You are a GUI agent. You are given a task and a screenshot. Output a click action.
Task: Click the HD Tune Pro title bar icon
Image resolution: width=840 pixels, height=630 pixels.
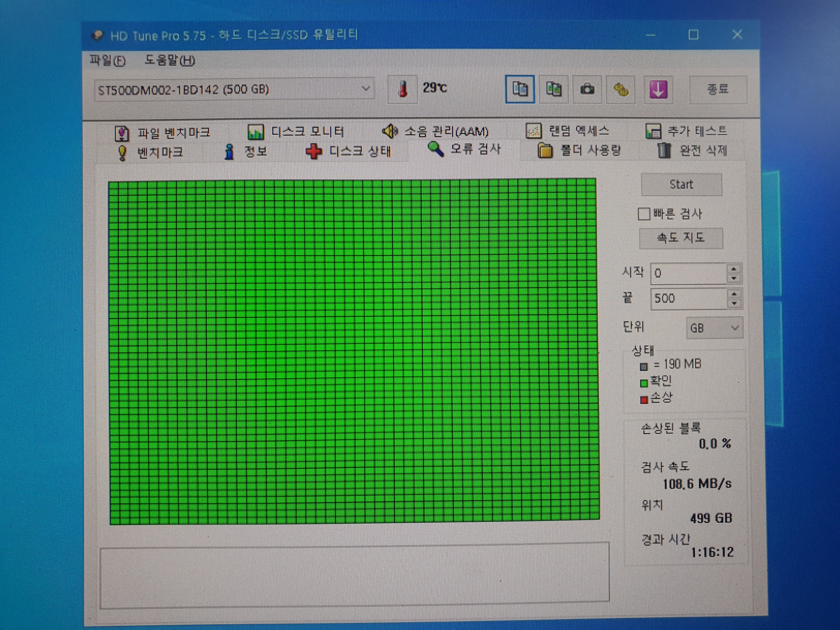97,35
